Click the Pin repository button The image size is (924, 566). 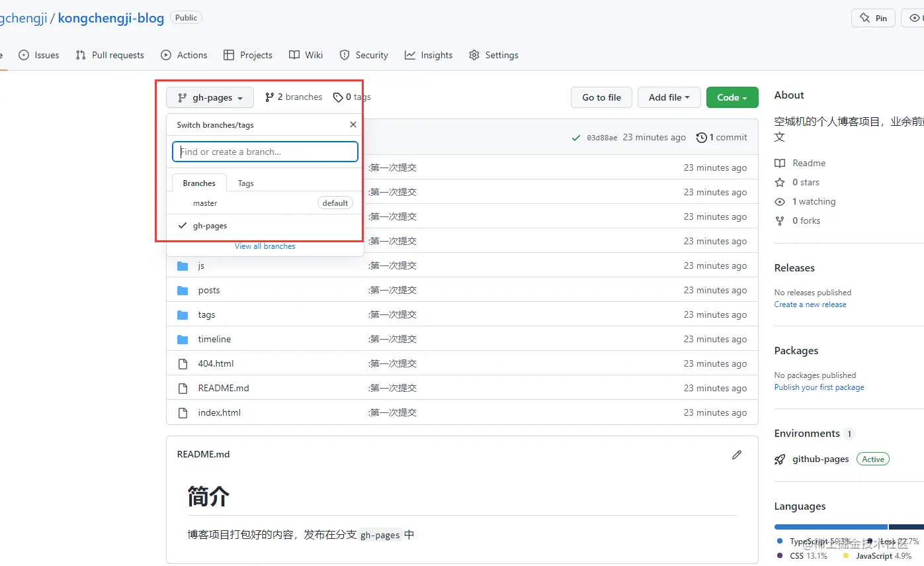(x=873, y=18)
